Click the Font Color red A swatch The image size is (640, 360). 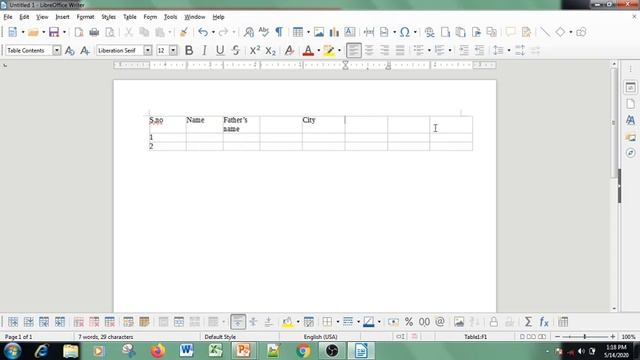tap(308, 50)
